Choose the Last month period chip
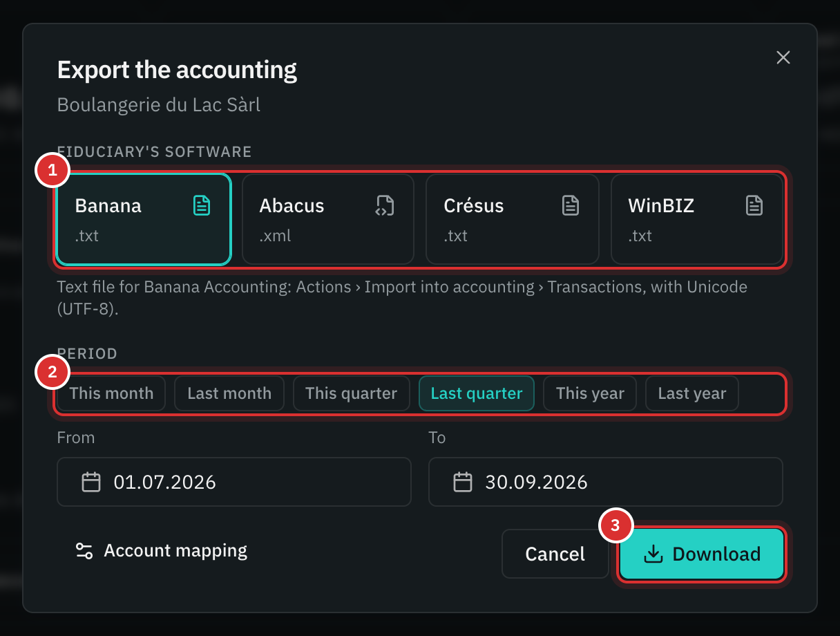840x636 pixels. point(229,393)
